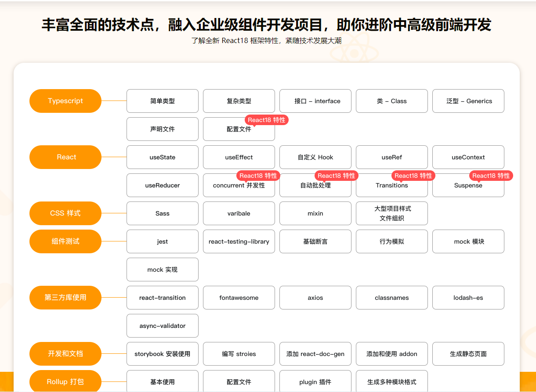Open the 泛型 – Generics topic box

pyautogui.click(x=468, y=101)
